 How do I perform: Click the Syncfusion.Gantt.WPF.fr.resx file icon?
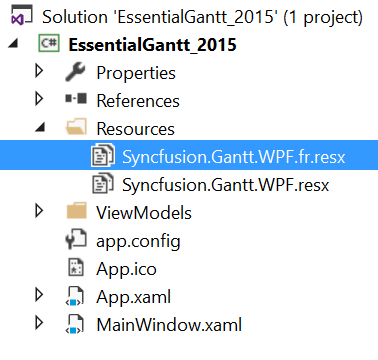coord(103,155)
